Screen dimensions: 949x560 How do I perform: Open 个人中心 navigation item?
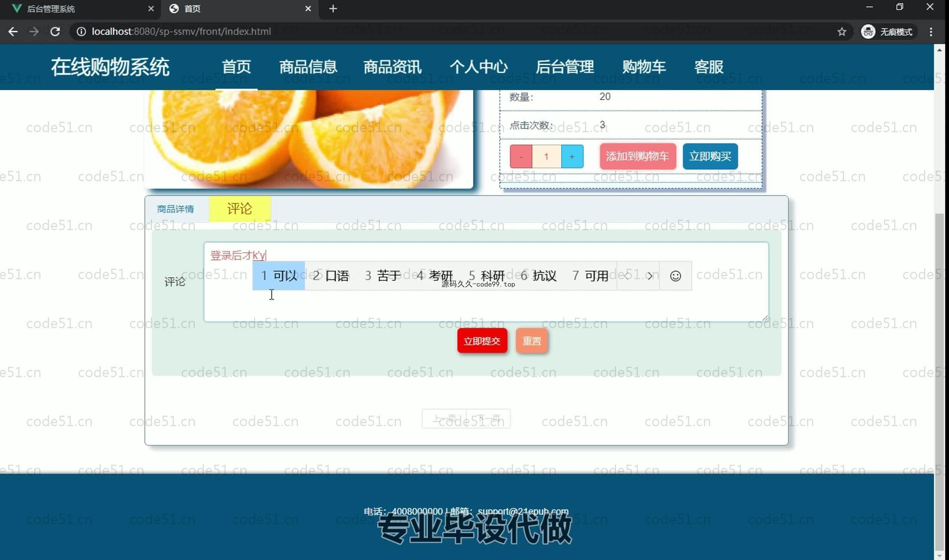point(479,67)
